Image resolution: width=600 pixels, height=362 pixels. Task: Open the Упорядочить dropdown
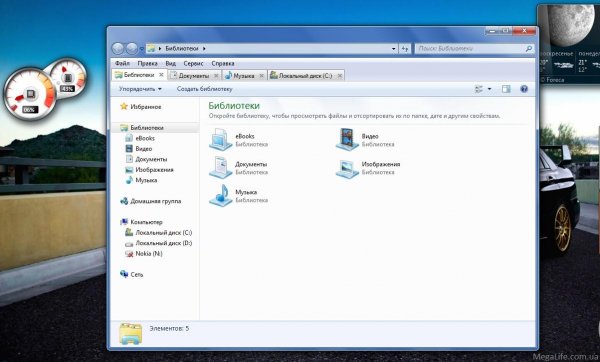point(140,89)
